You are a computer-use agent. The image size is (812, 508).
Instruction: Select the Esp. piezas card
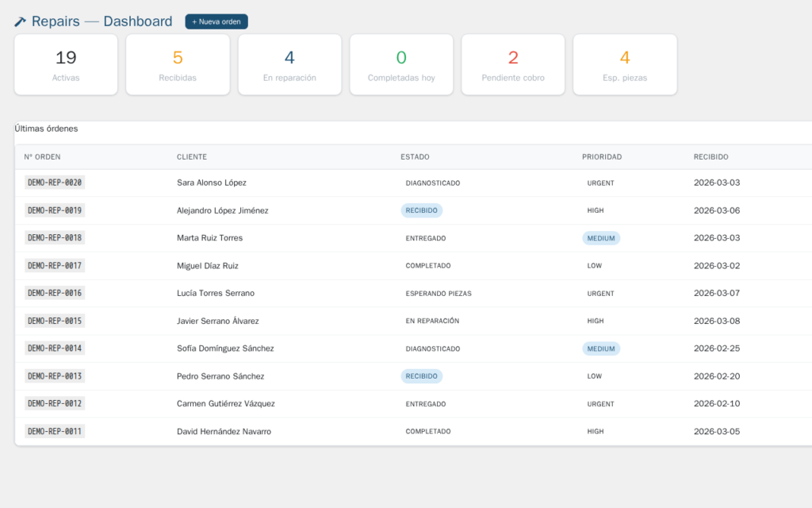625,65
